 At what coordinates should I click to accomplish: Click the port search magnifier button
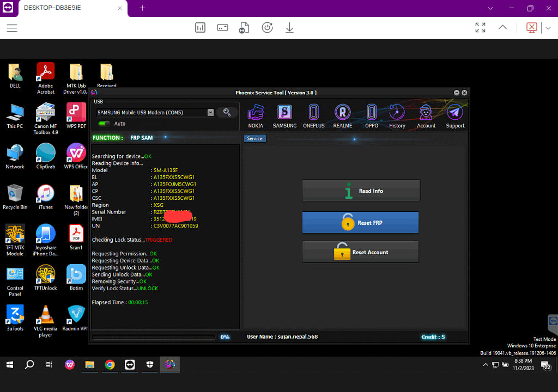click(x=227, y=112)
